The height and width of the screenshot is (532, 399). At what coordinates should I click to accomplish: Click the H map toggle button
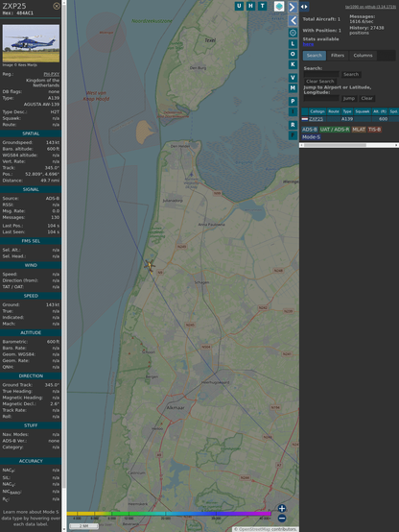coord(250,6)
